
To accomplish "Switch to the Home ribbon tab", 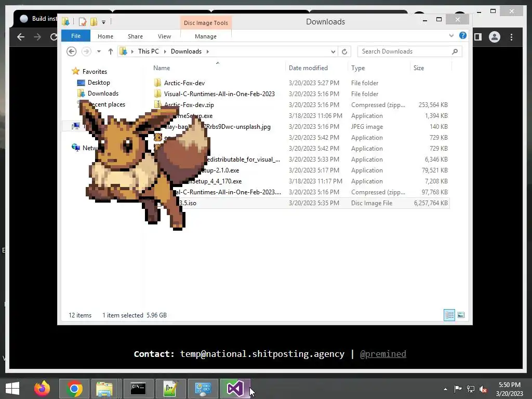I will (x=105, y=36).
